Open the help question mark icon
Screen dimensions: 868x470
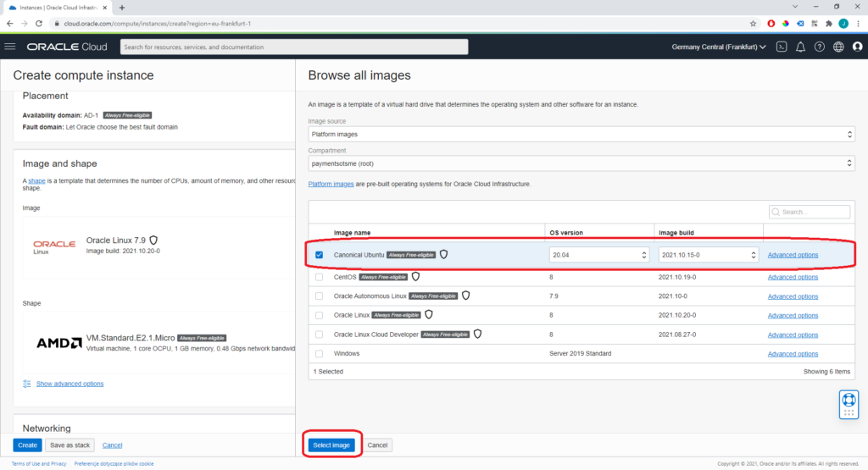click(820, 47)
